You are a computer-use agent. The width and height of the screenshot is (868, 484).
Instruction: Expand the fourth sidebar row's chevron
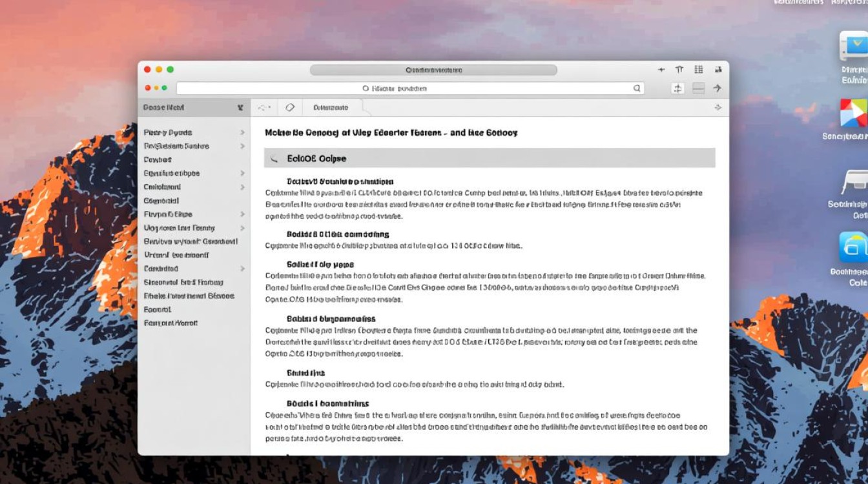click(x=242, y=174)
